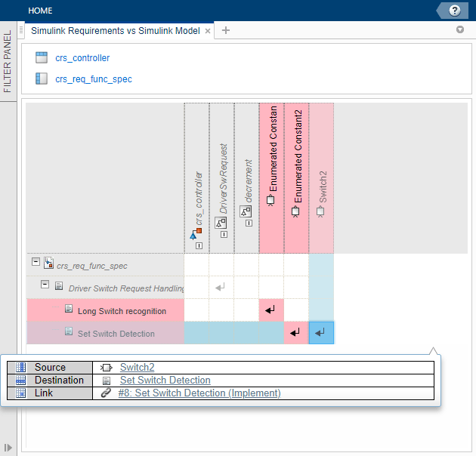Select the Long Switch recognition row
Screen dimensions: 476x456
click(x=105, y=310)
